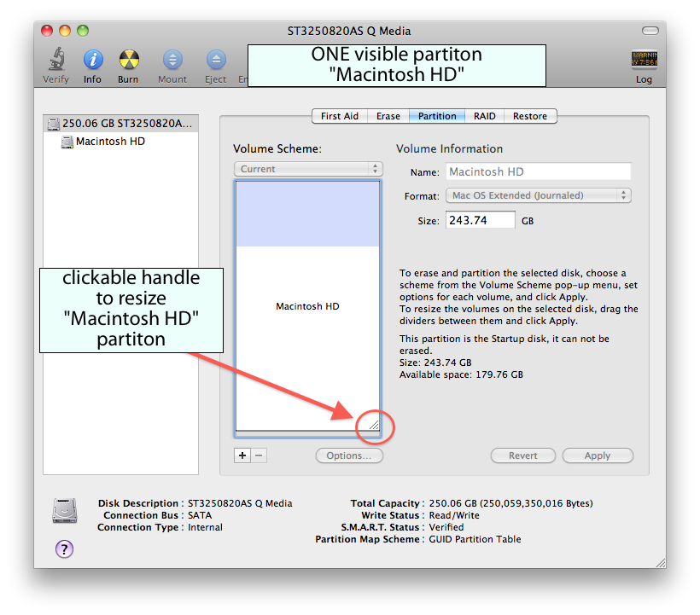Click the "GUID Partition Table" text

[x=475, y=539]
